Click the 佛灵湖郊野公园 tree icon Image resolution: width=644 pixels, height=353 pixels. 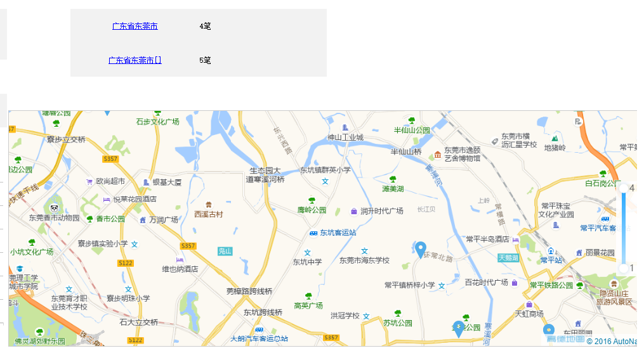(x=39, y=331)
